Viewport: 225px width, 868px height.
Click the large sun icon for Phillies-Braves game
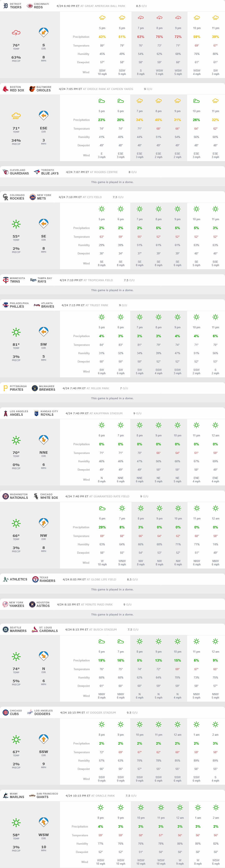tap(16, 332)
